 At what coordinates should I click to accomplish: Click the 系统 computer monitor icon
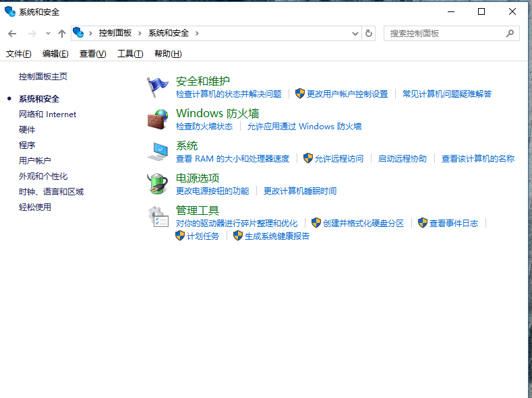(158, 152)
